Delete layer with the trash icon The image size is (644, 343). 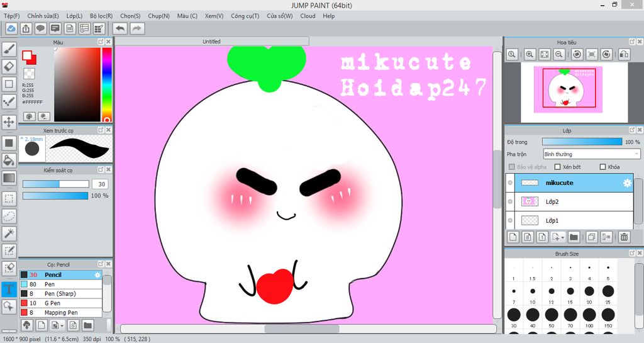point(624,237)
